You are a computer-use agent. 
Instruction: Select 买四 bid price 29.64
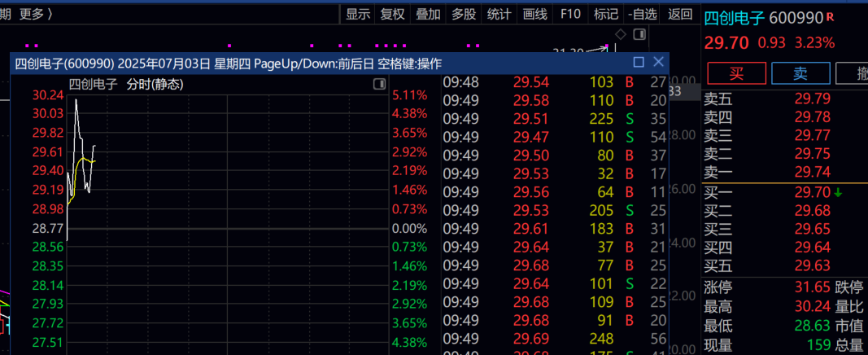pos(813,248)
